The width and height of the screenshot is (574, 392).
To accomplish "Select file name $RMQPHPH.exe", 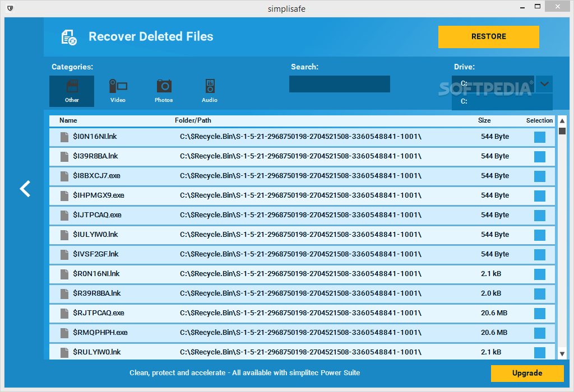I will pos(100,333).
